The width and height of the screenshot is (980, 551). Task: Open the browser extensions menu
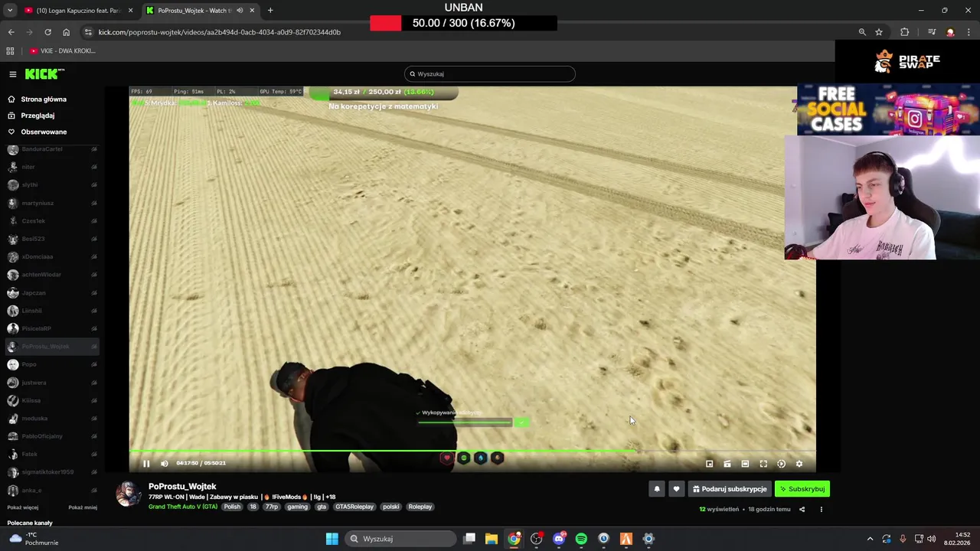pyautogui.click(x=905, y=32)
